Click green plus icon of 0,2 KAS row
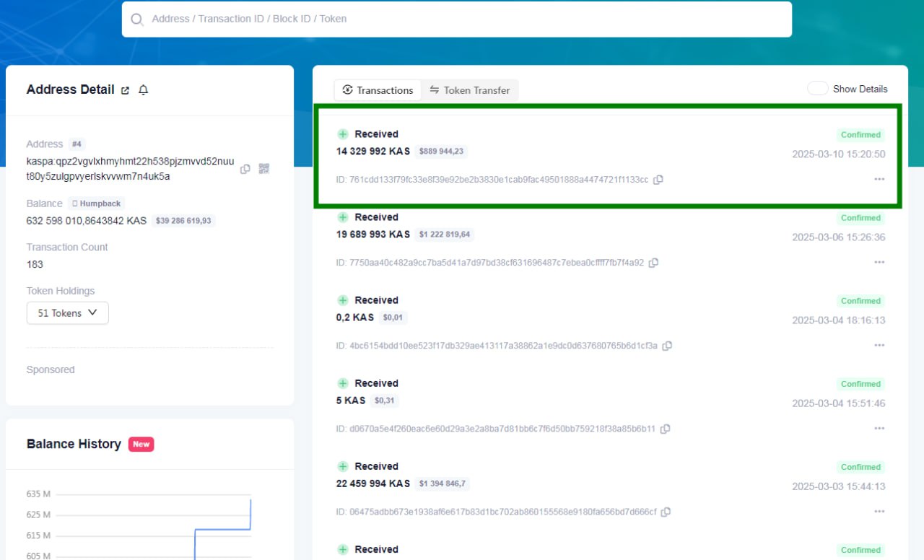 (343, 300)
